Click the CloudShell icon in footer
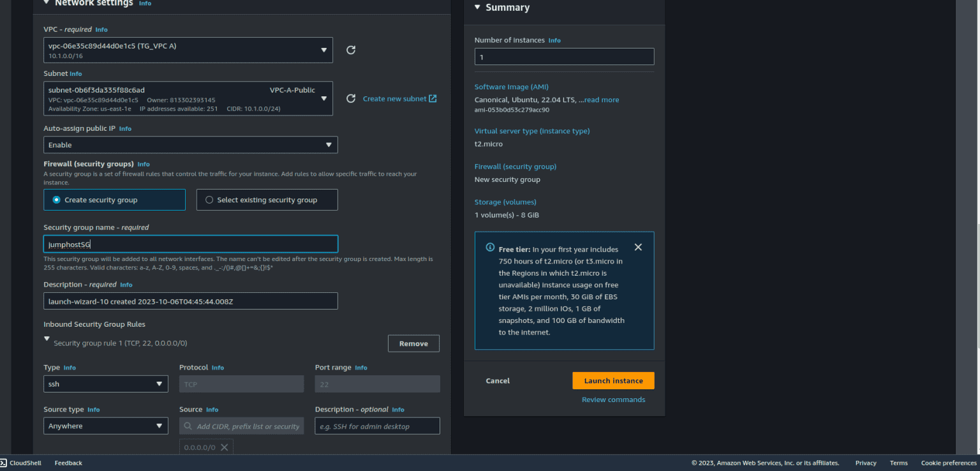The width and height of the screenshot is (980, 471). tap(4, 463)
